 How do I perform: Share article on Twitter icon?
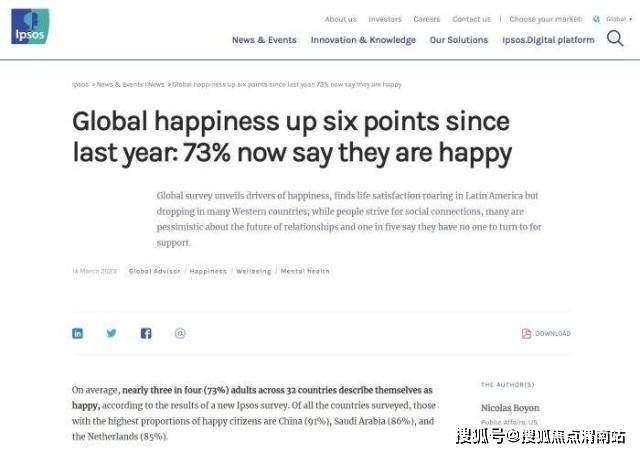pyautogui.click(x=111, y=333)
